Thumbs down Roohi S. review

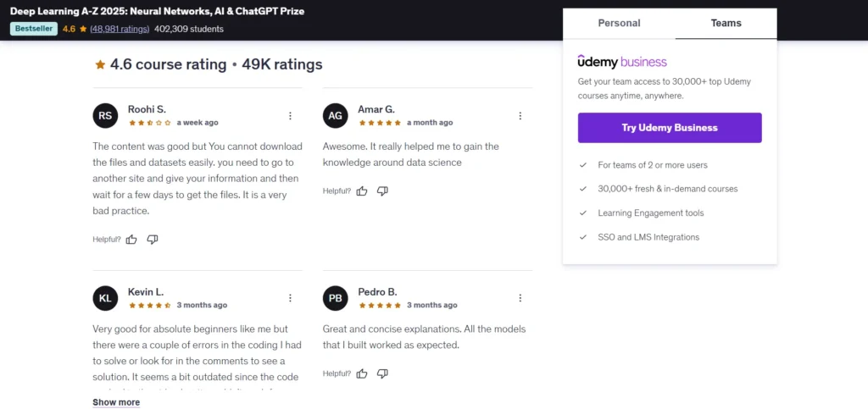[153, 240]
